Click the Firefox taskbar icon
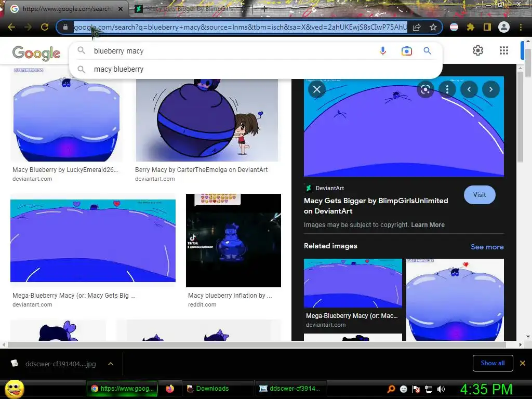 click(x=170, y=389)
